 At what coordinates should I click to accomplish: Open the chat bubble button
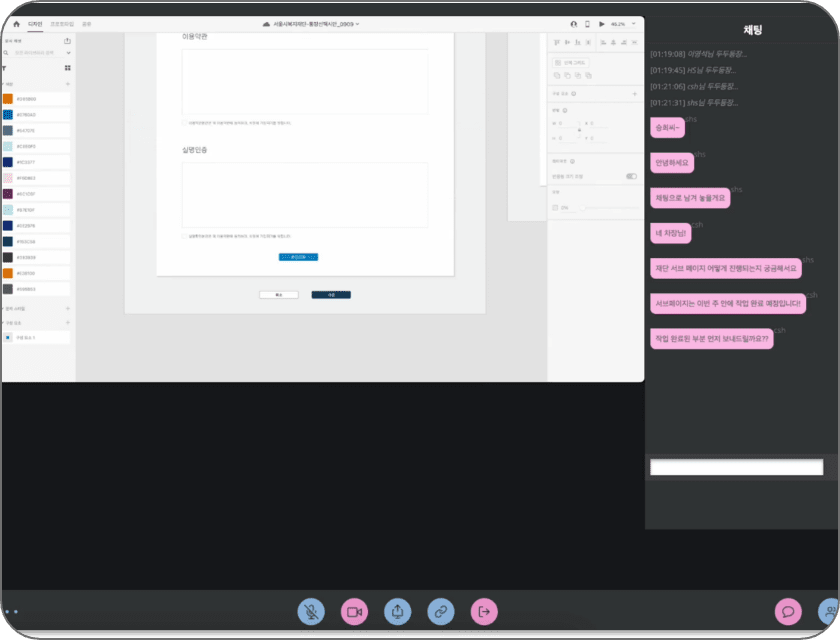[x=788, y=611]
